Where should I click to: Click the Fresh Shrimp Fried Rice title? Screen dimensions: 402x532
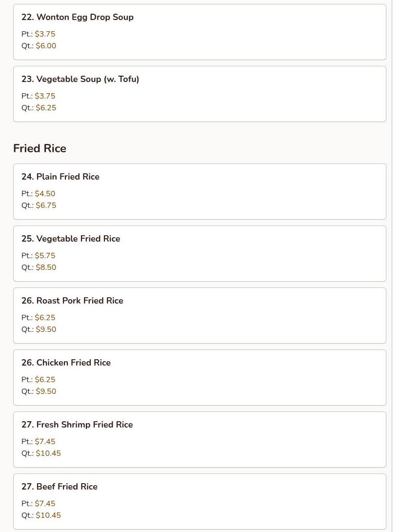pos(77,425)
